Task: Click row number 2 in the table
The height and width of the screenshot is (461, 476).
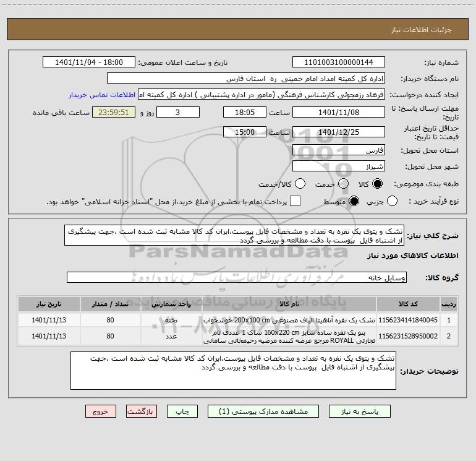Action: click(449, 336)
